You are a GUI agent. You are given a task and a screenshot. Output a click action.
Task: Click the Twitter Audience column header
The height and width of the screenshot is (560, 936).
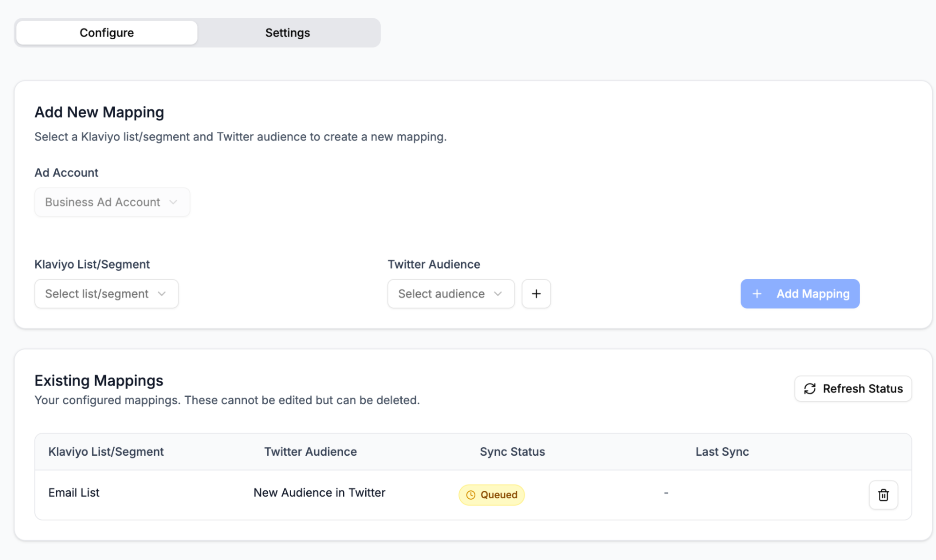[310, 451]
